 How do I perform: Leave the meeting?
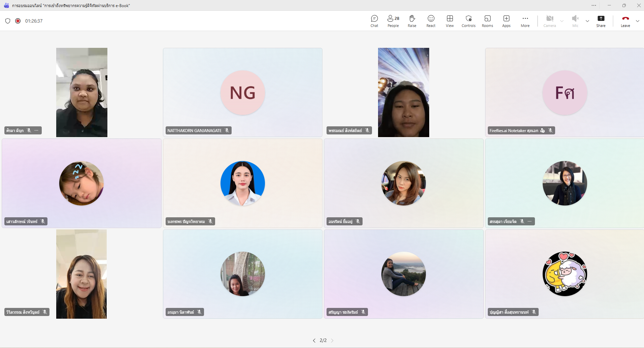[x=625, y=21]
